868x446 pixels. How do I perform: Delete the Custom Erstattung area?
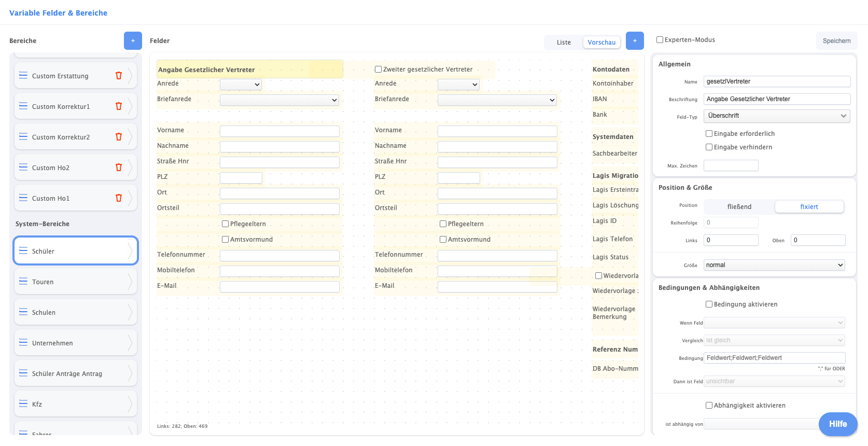pyautogui.click(x=119, y=76)
